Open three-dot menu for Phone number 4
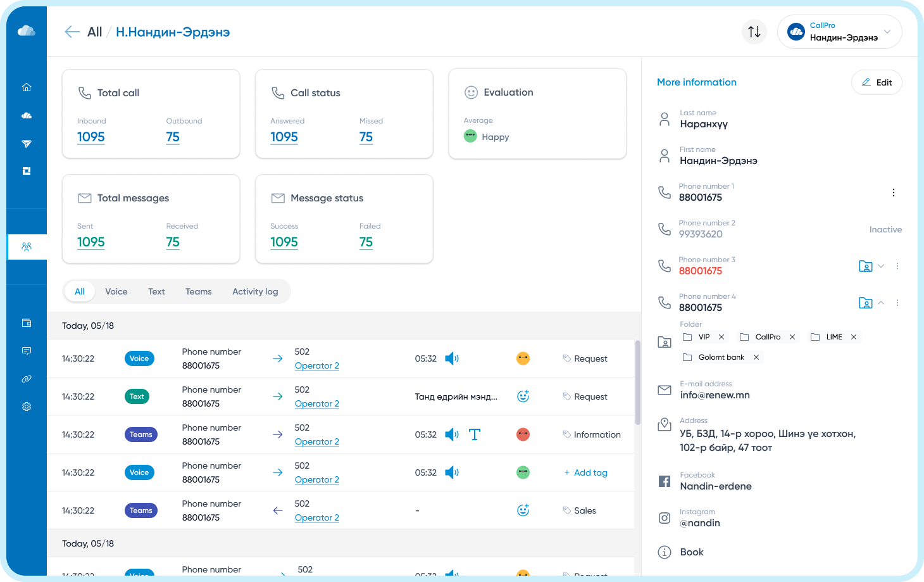 click(897, 303)
